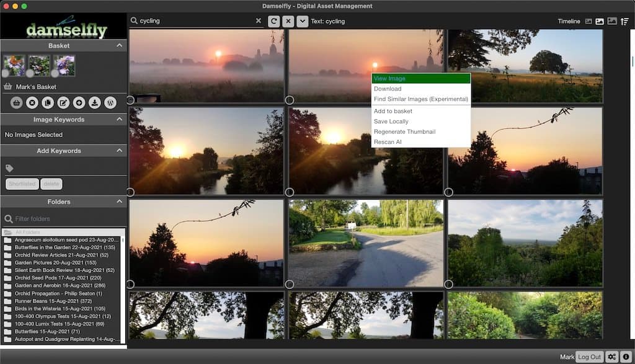Click the Log Out button
This screenshot has width=635, height=364.
(588, 357)
